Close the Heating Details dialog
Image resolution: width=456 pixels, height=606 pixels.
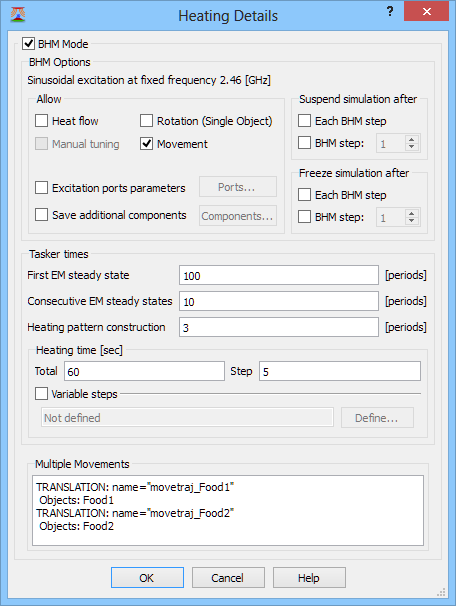coord(426,11)
